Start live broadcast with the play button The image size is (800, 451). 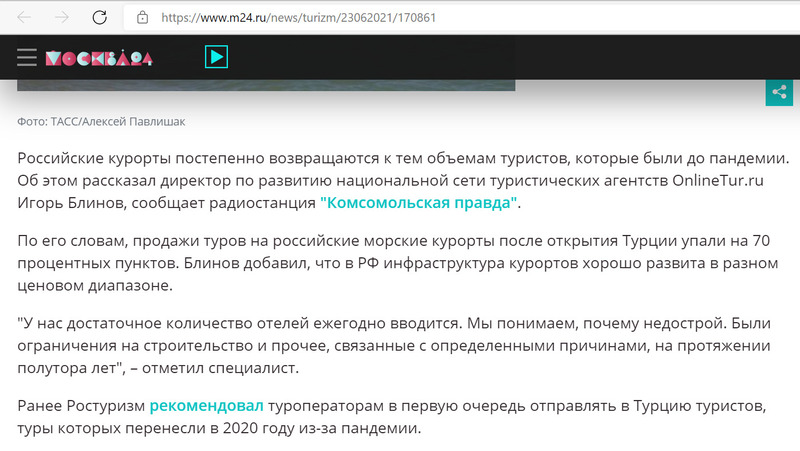click(x=216, y=57)
